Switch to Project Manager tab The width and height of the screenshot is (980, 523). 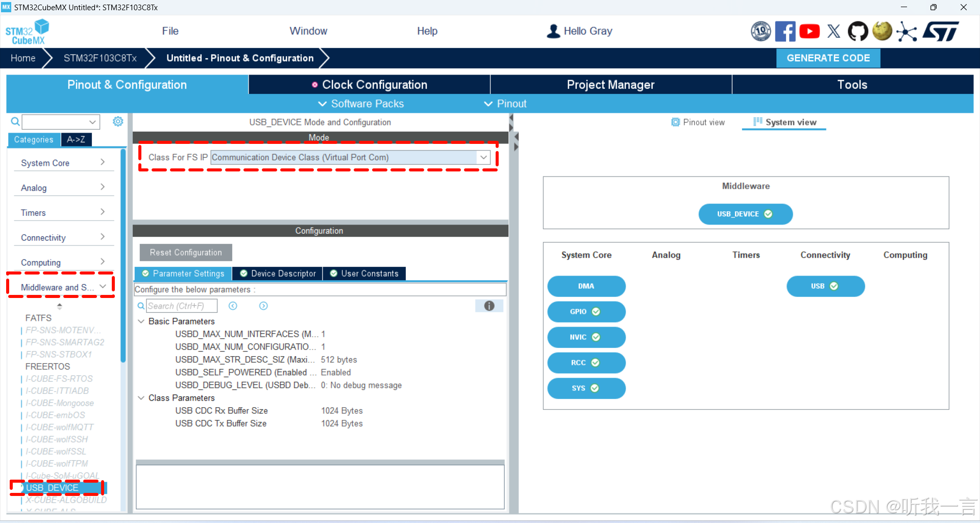tap(611, 85)
